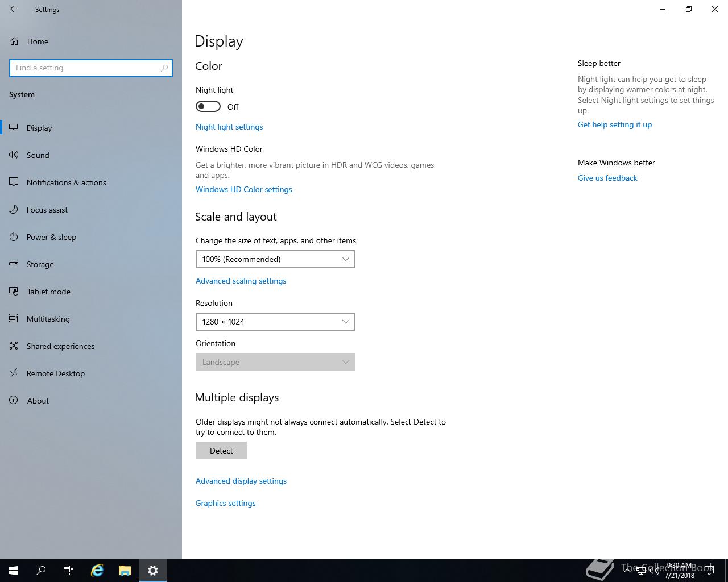The height and width of the screenshot is (582, 728).
Task: Click the Home house icon
Action: click(x=14, y=41)
